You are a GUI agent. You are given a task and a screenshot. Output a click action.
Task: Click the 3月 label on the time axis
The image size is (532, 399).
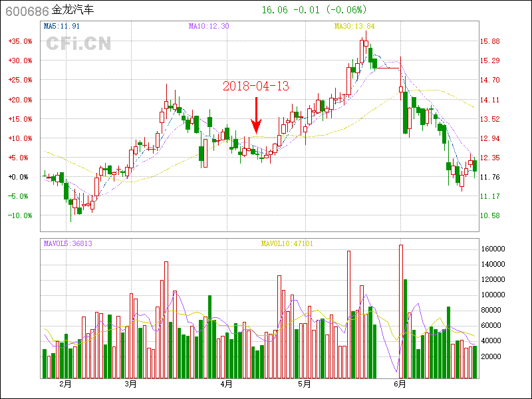coord(130,384)
